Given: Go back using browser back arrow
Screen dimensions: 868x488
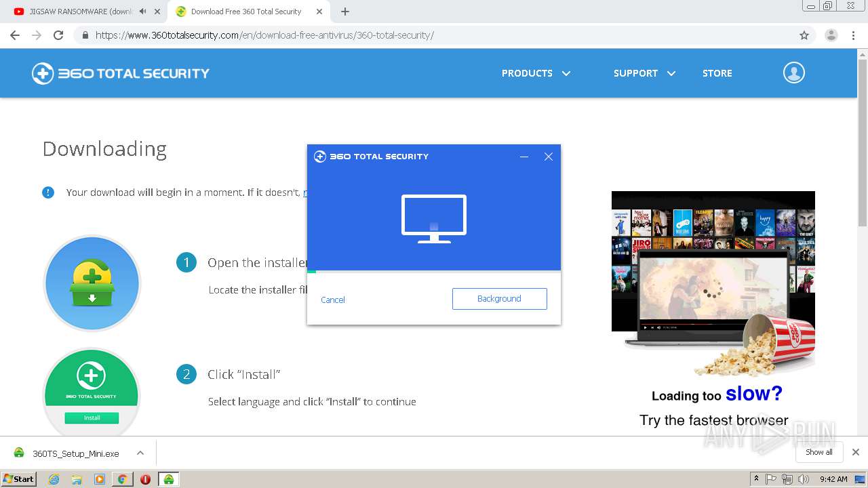Looking at the screenshot, I should click(15, 35).
